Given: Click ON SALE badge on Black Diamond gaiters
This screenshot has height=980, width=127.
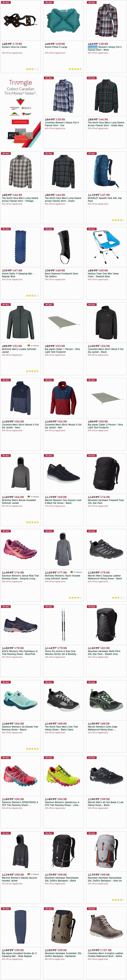Looking at the screenshot, I should (x=49, y=229).
